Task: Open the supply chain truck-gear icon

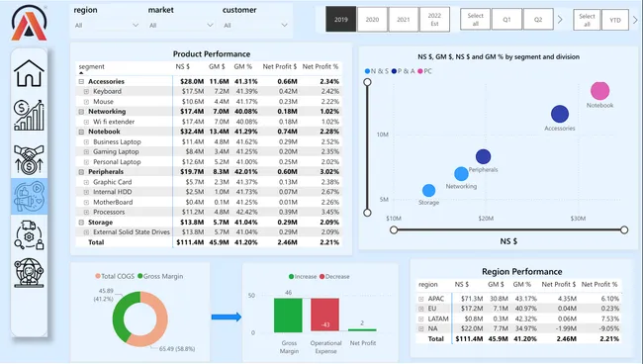Action: [x=29, y=235]
